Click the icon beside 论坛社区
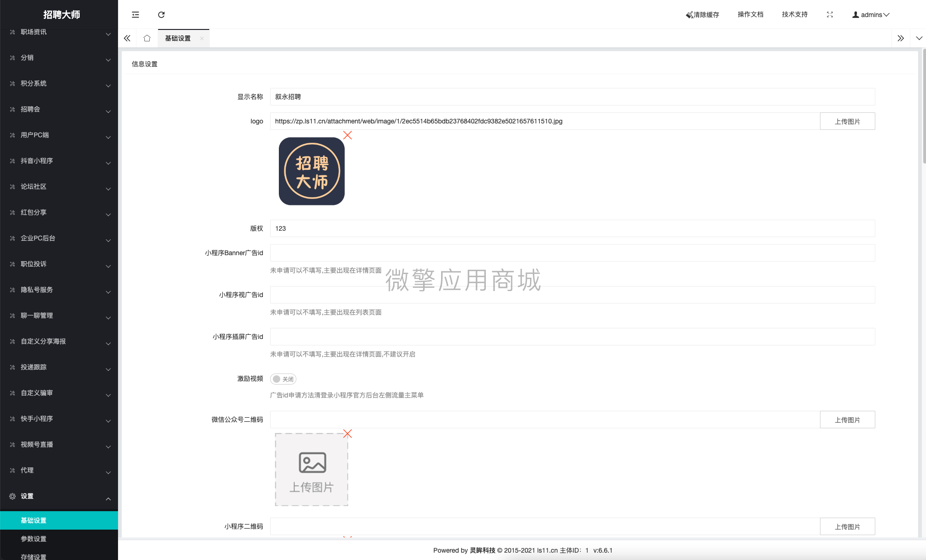926x560 pixels. tap(12, 187)
